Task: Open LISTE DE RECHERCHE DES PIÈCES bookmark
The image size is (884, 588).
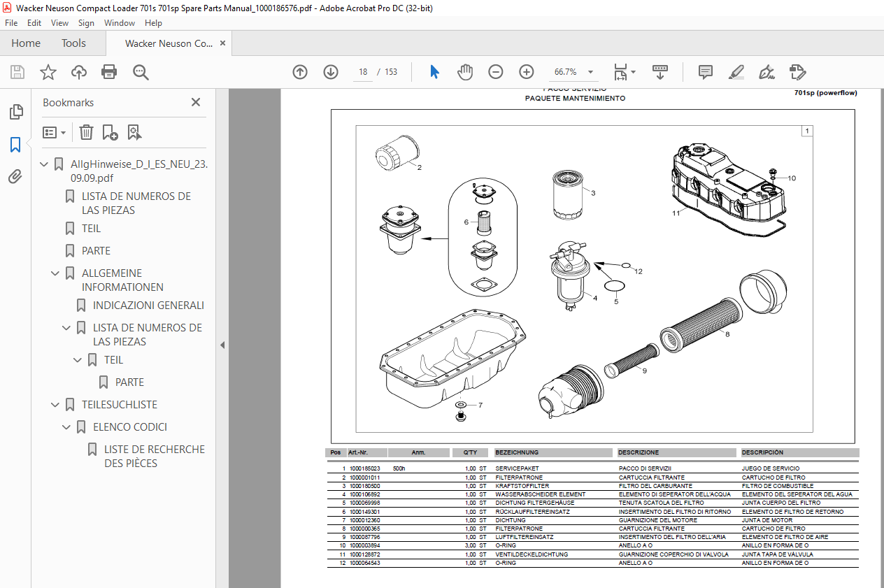Action: (155, 456)
